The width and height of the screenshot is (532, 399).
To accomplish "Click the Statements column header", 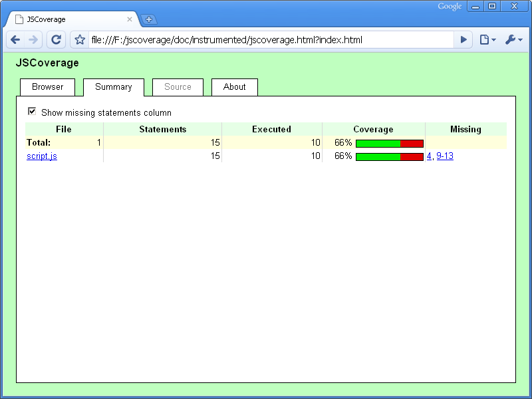I will point(162,129).
